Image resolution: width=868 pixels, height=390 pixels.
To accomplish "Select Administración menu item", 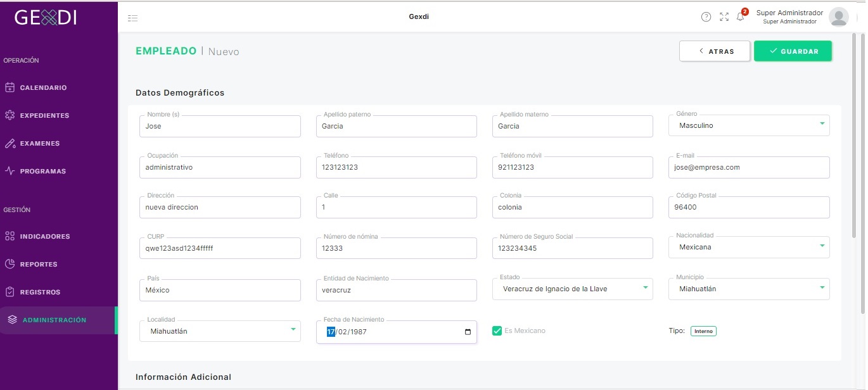I will click(x=58, y=320).
